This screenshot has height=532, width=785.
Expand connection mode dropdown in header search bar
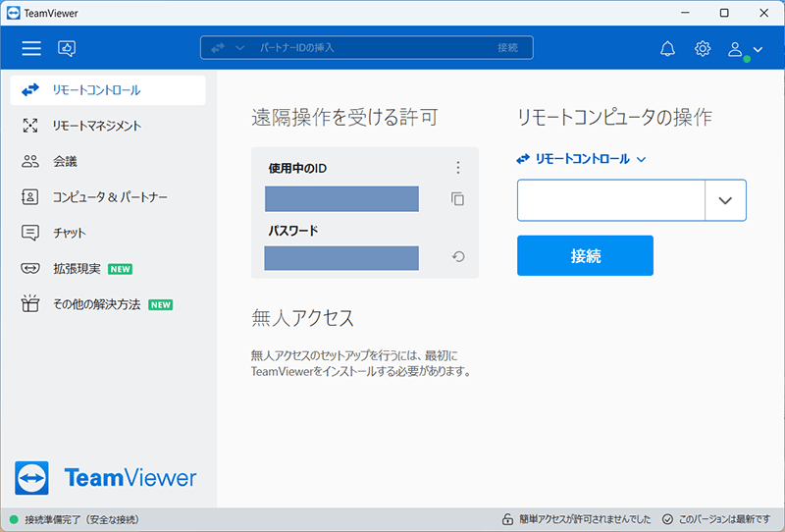[x=239, y=48]
